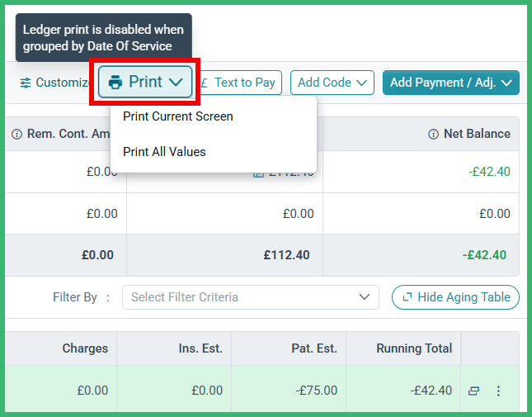Open the Add Payment / Adj. dropdown
The width and height of the screenshot is (532, 417).
click(x=451, y=83)
